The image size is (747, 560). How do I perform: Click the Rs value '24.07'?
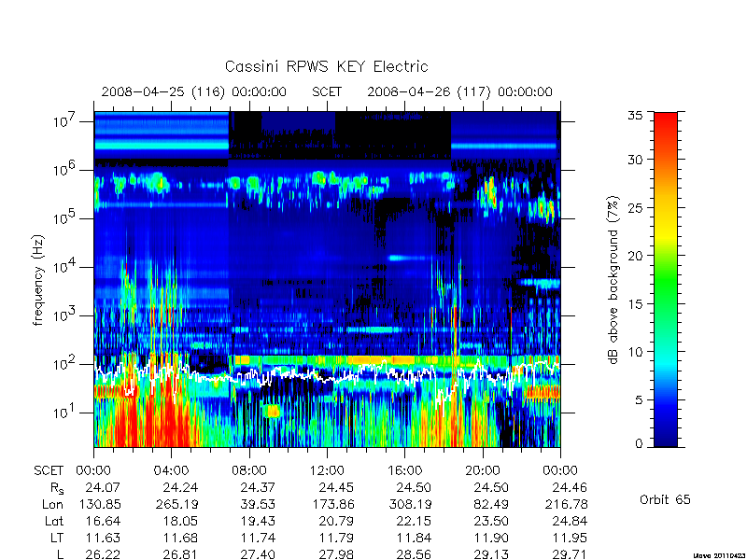point(103,487)
